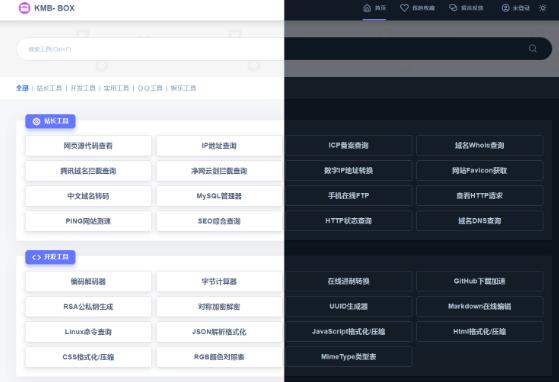Open MySQL管理器 tool

219,196
